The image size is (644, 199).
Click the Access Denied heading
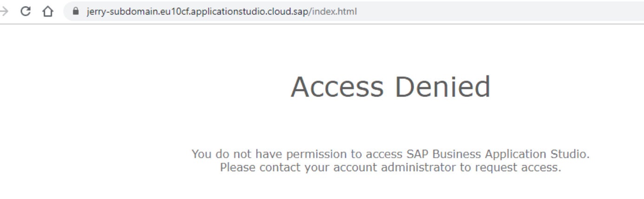point(390,87)
